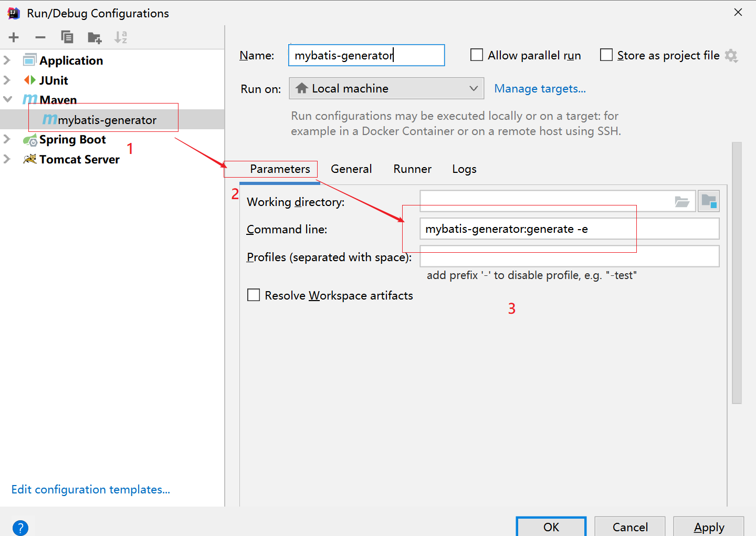Open Edit configuration templates link

[91, 490]
